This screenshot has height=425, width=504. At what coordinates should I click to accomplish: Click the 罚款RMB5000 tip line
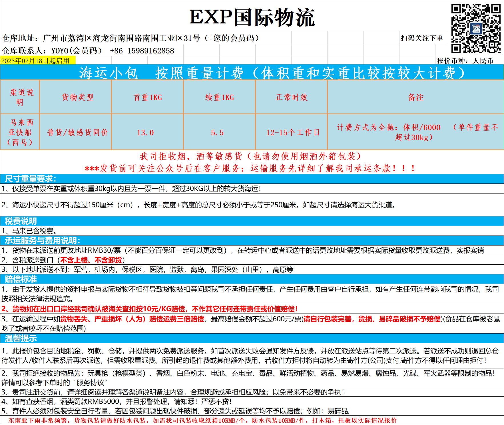(x=252, y=402)
